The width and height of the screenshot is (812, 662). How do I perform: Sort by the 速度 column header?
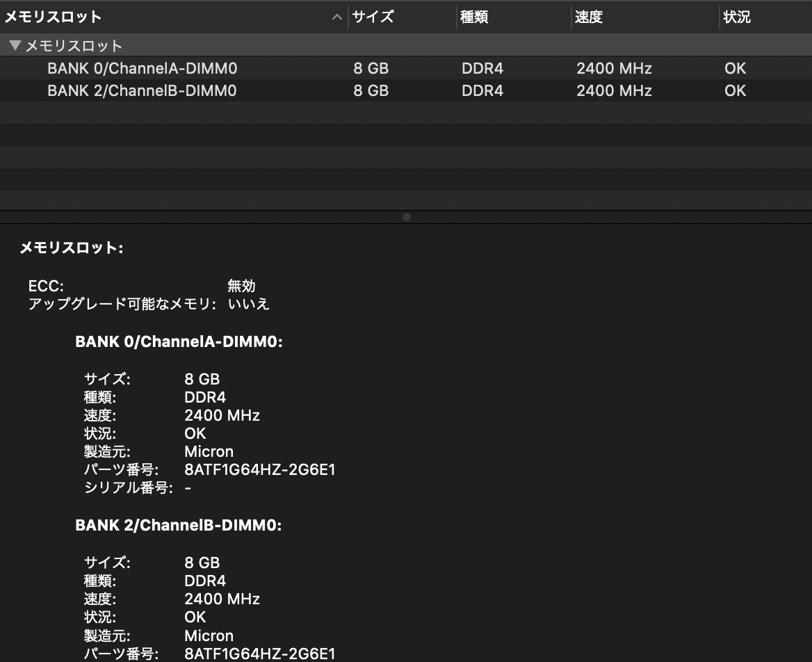(x=645, y=17)
